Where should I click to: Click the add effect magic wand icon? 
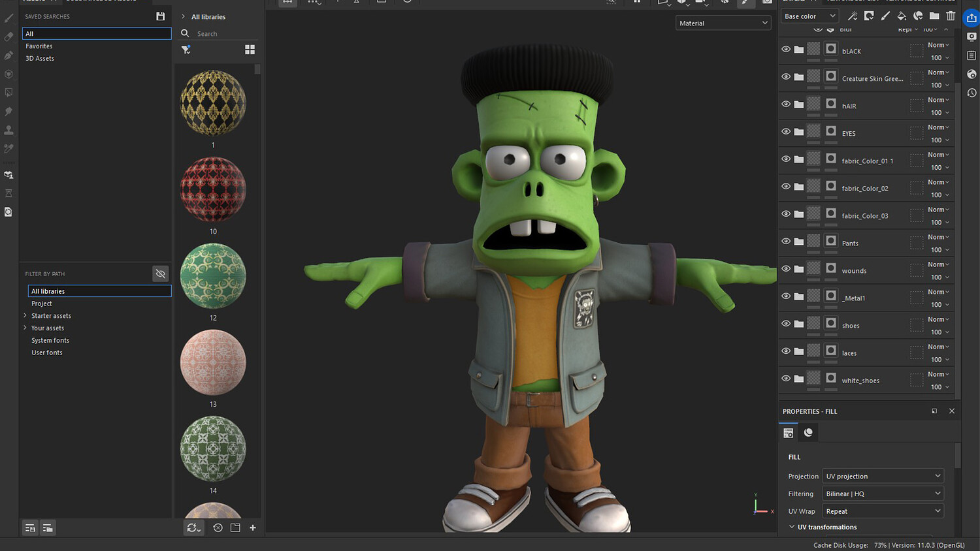(853, 16)
